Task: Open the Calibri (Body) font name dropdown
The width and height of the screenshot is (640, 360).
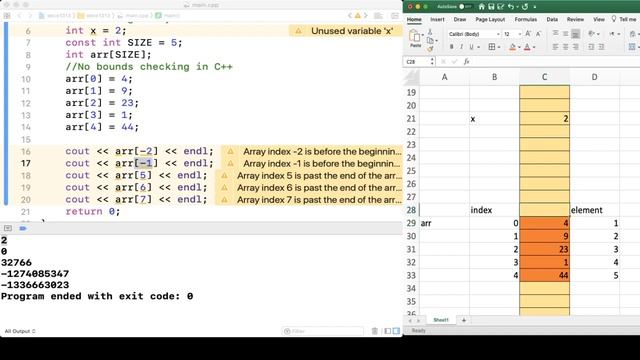Action: 498,34
